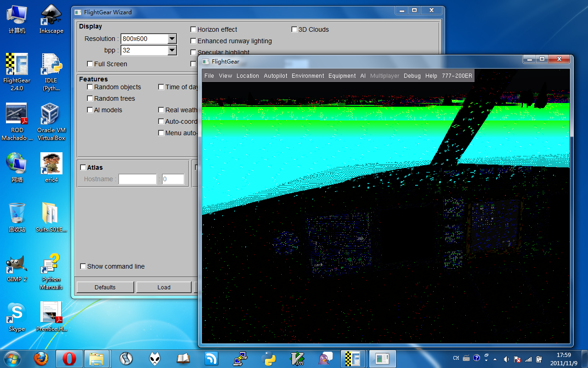Toggle Random objects checkbox
Screen dimensions: 588x368
pyautogui.click(x=90, y=87)
